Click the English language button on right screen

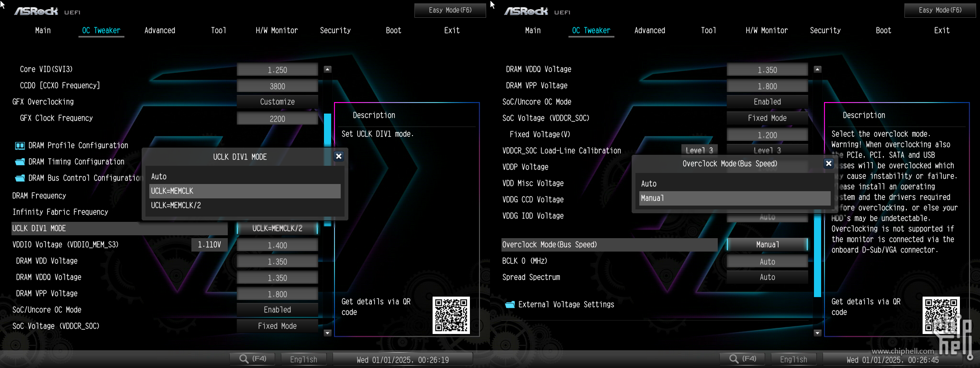click(x=793, y=359)
